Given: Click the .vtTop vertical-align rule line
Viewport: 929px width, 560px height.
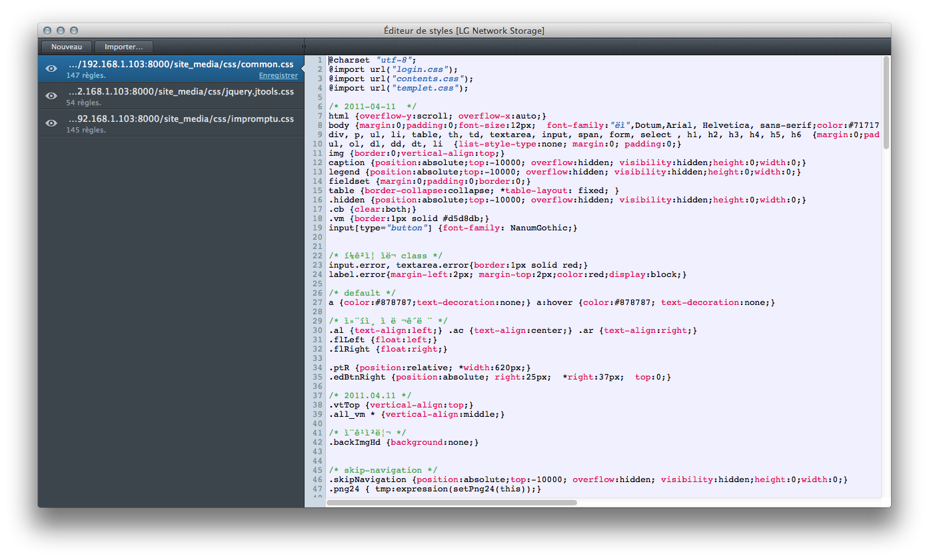Looking at the screenshot, I should coord(401,405).
